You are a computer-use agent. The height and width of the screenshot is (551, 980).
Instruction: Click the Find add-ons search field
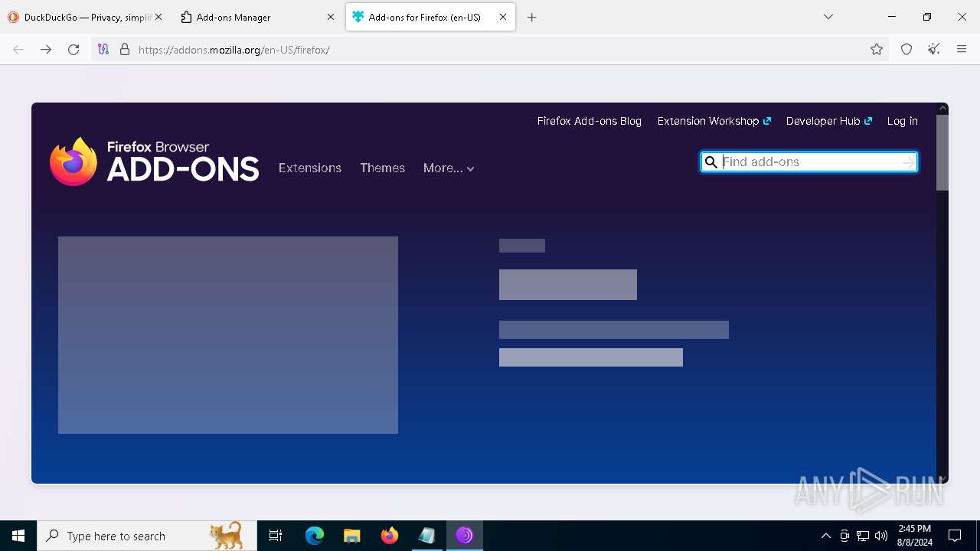tap(810, 161)
